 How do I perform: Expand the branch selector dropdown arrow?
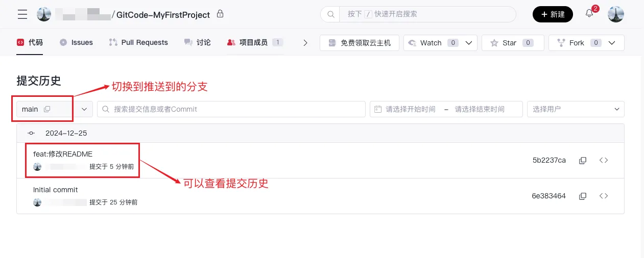tap(84, 109)
